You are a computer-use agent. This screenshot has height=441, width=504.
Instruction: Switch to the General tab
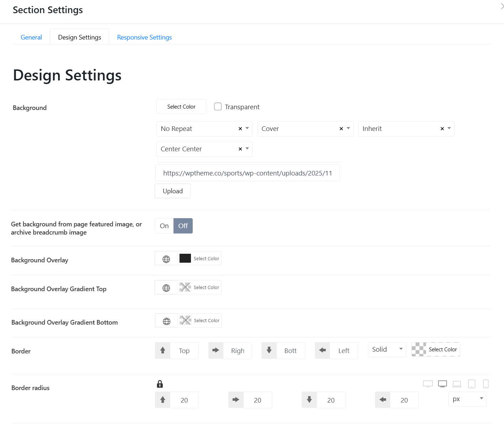pos(31,37)
